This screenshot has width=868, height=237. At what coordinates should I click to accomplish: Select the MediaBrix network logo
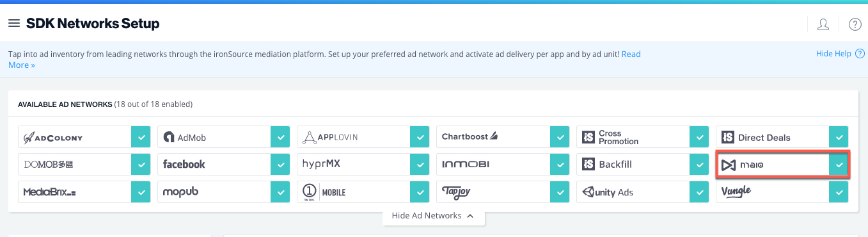coord(50,192)
